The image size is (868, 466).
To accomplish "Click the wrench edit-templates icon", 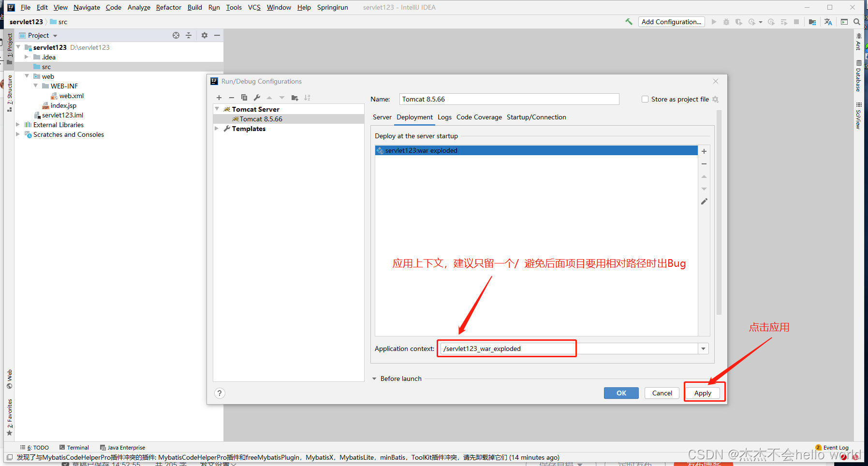I will pos(257,98).
